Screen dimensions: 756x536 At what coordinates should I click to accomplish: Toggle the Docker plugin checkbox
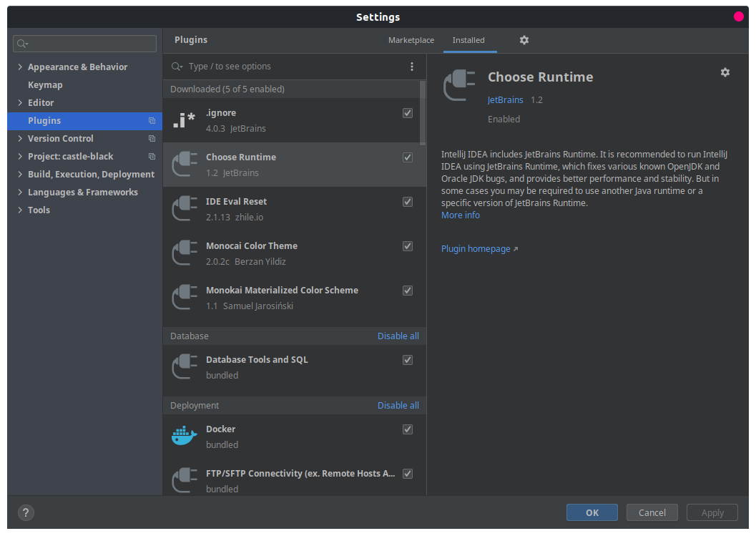click(x=408, y=429)
